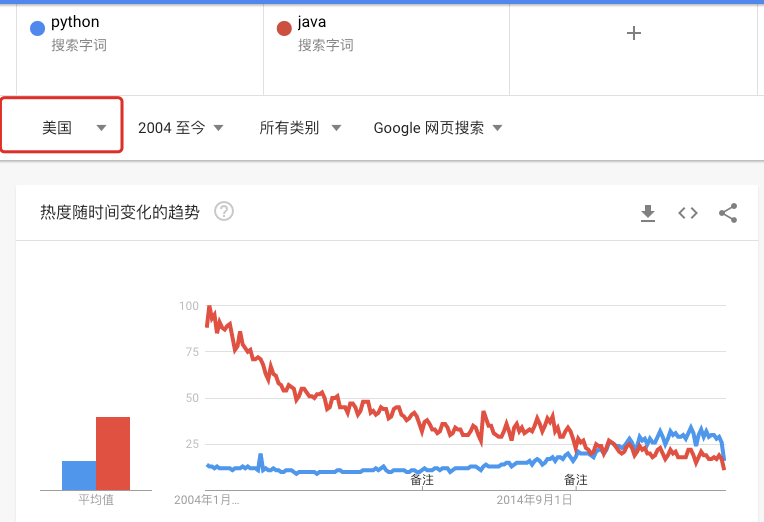This screenshot has width=764, height=522.
Task: Click the first 备注 note marker
Action: [422, 480]
